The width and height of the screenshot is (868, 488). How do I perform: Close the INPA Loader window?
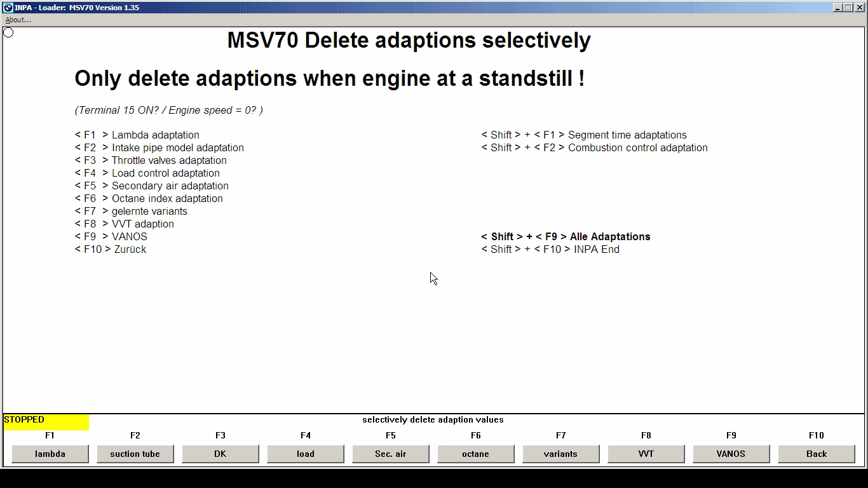point(858,8)
